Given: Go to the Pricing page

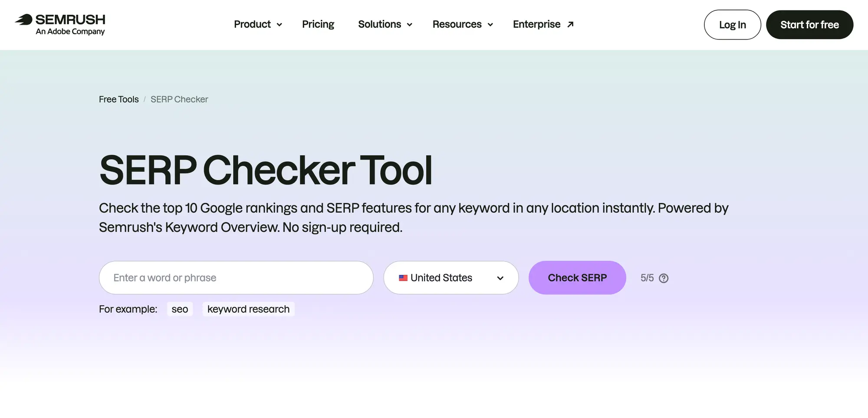Looking at the screenshot, I should click(x=318, y=24).
